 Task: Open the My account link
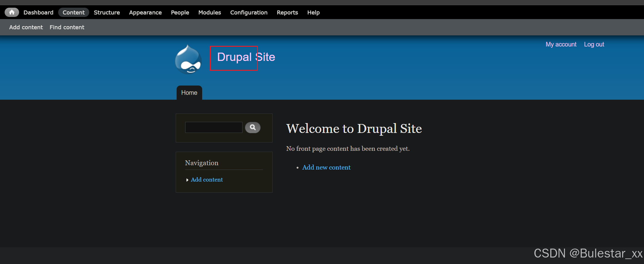click(x=561, y=44)
